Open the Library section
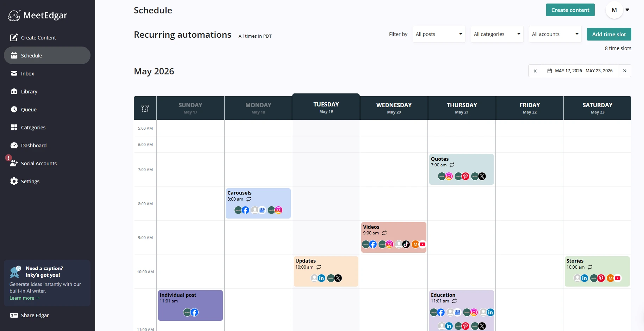Screen dimensions: 644x331 click(47, 92)
